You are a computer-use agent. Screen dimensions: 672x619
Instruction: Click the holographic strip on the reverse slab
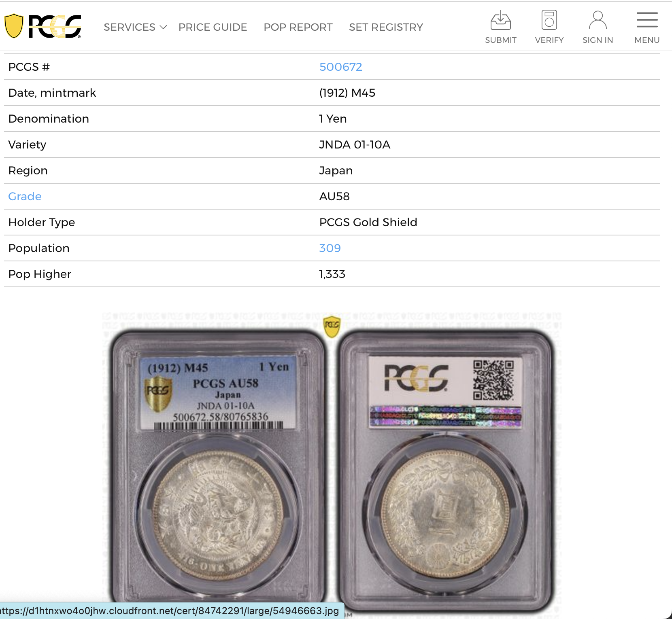[445, 416]
